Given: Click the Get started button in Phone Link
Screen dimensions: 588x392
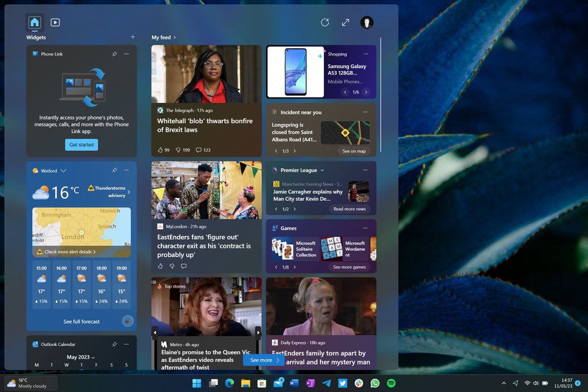Looking at the screenshot, I should (81, 145).
